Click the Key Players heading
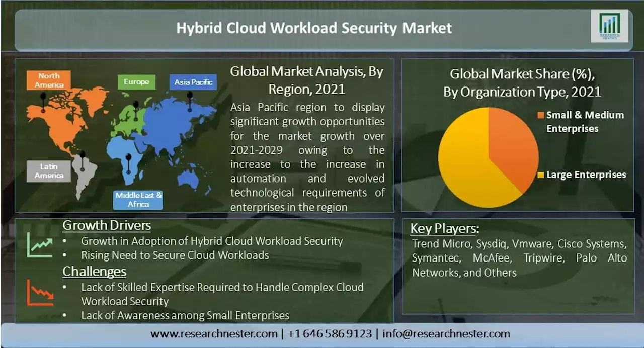This screenshot has width=644, height=348. (444, 229)
